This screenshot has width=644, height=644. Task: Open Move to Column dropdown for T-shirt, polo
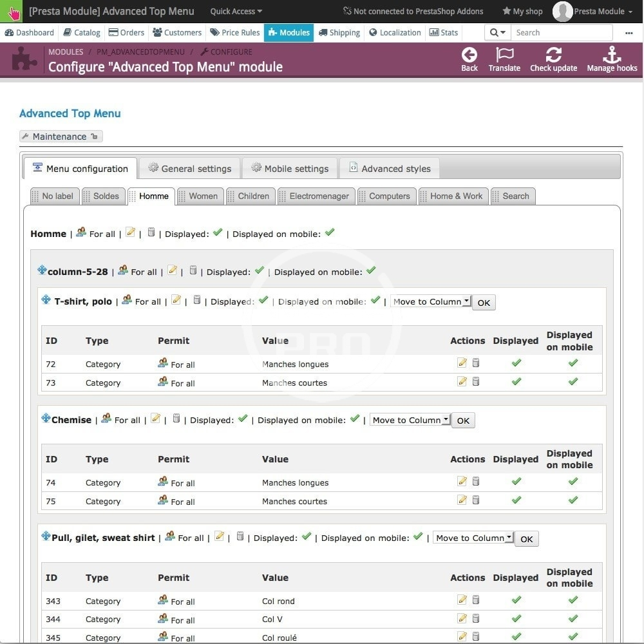[431, 301]
